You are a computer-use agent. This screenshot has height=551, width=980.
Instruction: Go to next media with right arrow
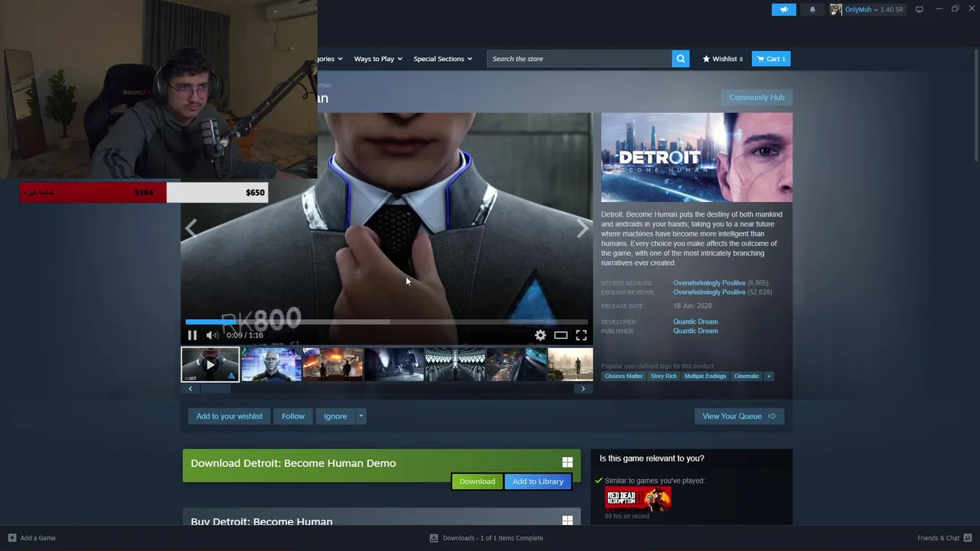coord(583,227)
